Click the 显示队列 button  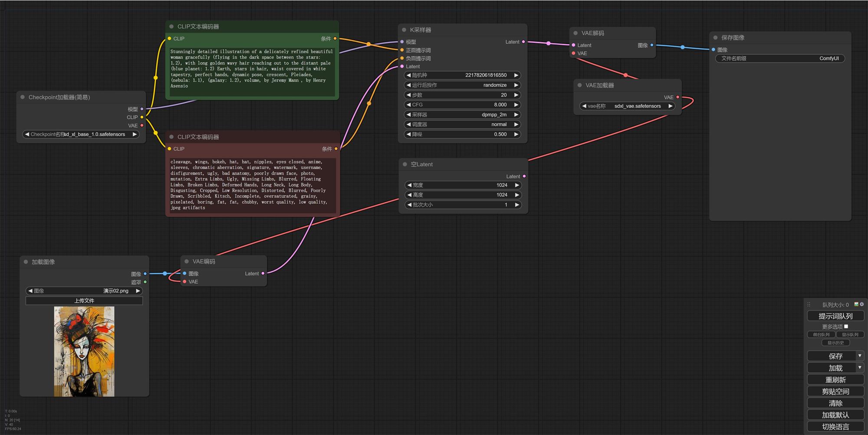[x=850, y=334]
